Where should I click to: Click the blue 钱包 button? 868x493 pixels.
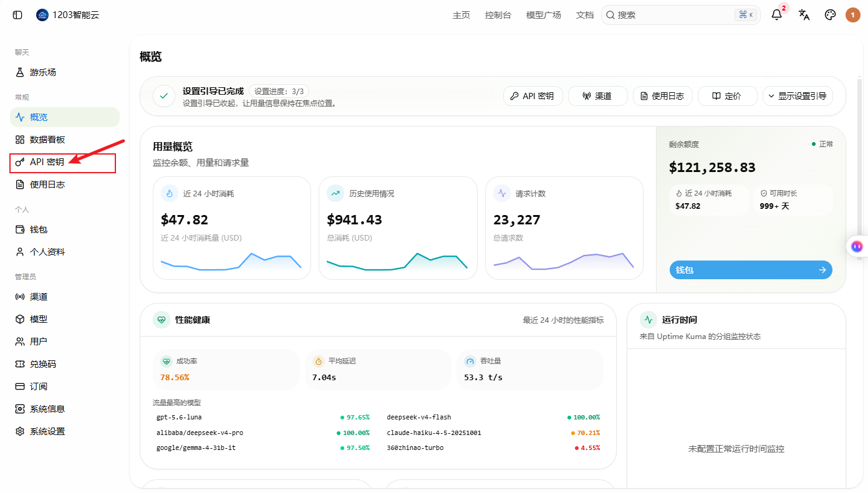751,270
